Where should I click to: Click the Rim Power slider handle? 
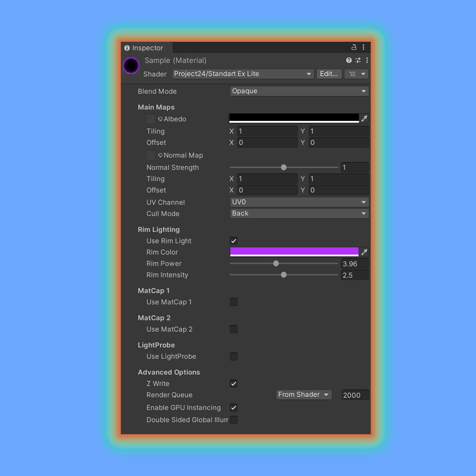(276, 264)
